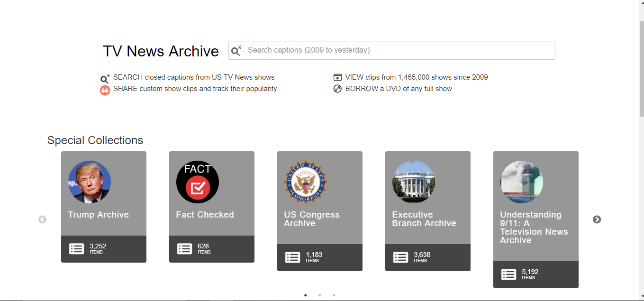Screen dimensions: 644x301
Task: Click the list icon beside 1,183 items
Action: tap(293, 257)
